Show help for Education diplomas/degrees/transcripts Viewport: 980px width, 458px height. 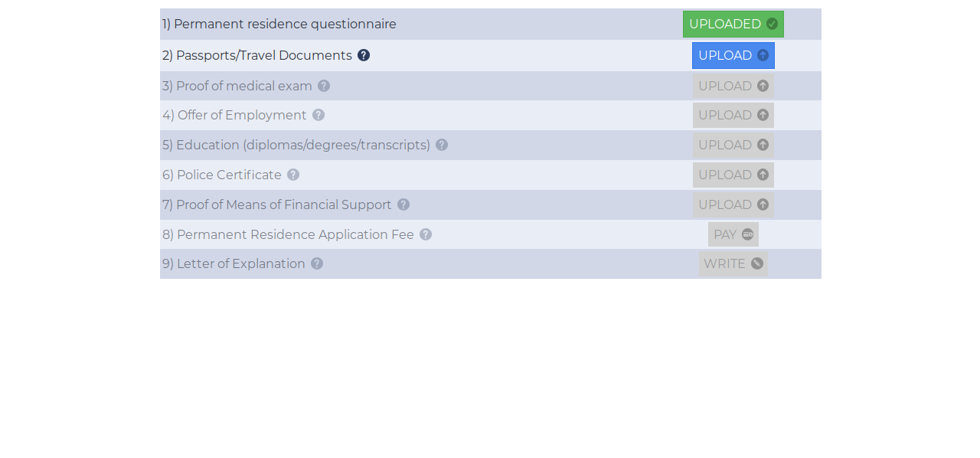[442, 145]
